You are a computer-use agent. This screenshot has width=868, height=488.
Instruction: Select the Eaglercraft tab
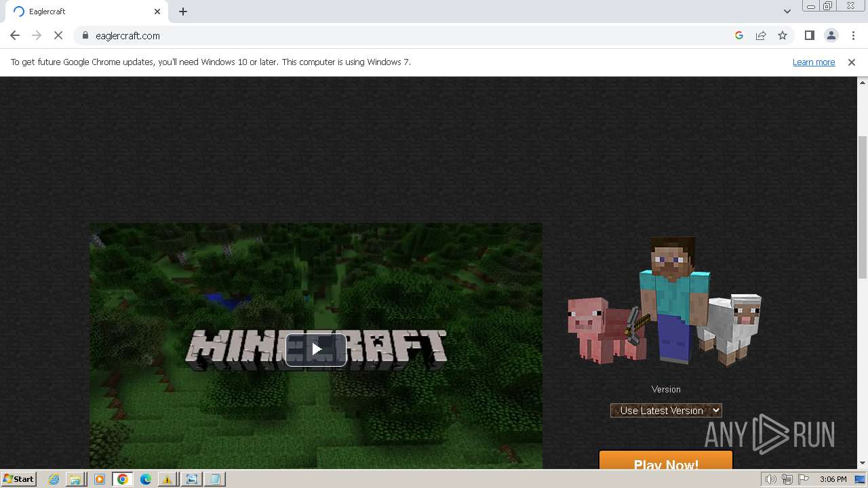pos(85,12)
